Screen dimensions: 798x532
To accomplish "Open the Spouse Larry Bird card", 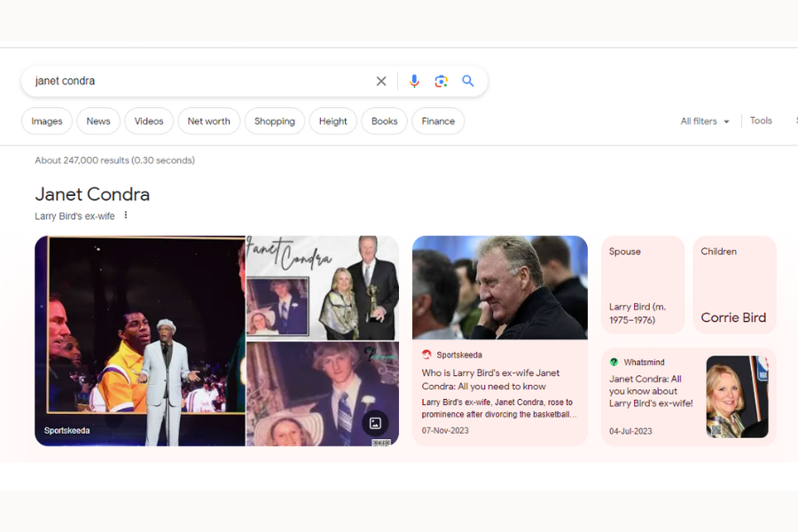I will tap(643, 285).
